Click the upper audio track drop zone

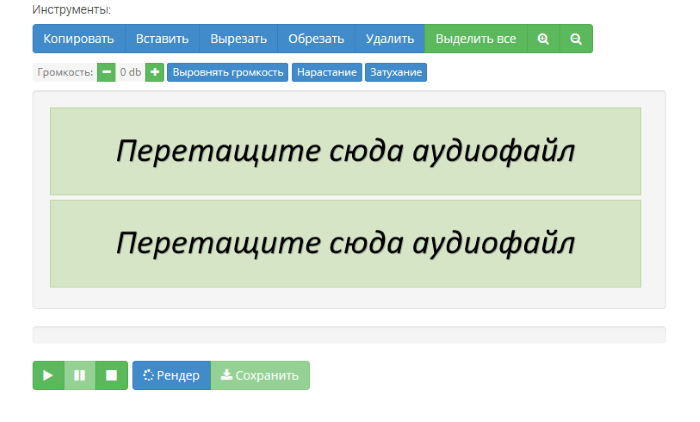(345, 151)
